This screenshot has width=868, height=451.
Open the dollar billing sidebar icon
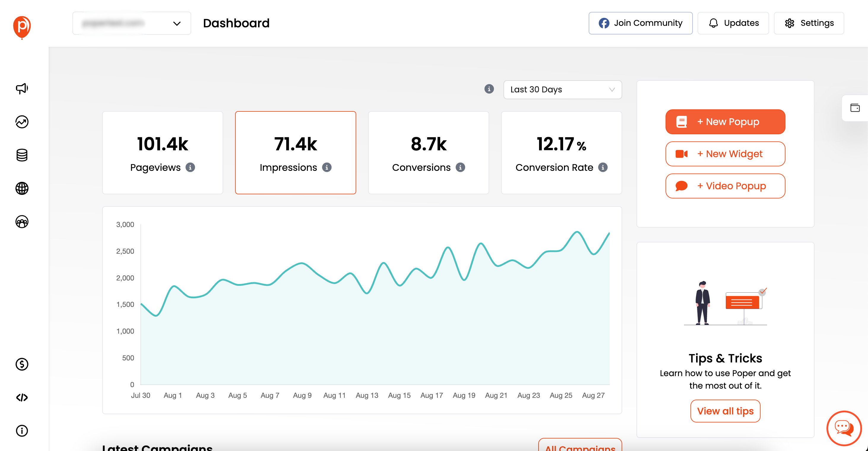pyautogui.click(x=22, y=364)
